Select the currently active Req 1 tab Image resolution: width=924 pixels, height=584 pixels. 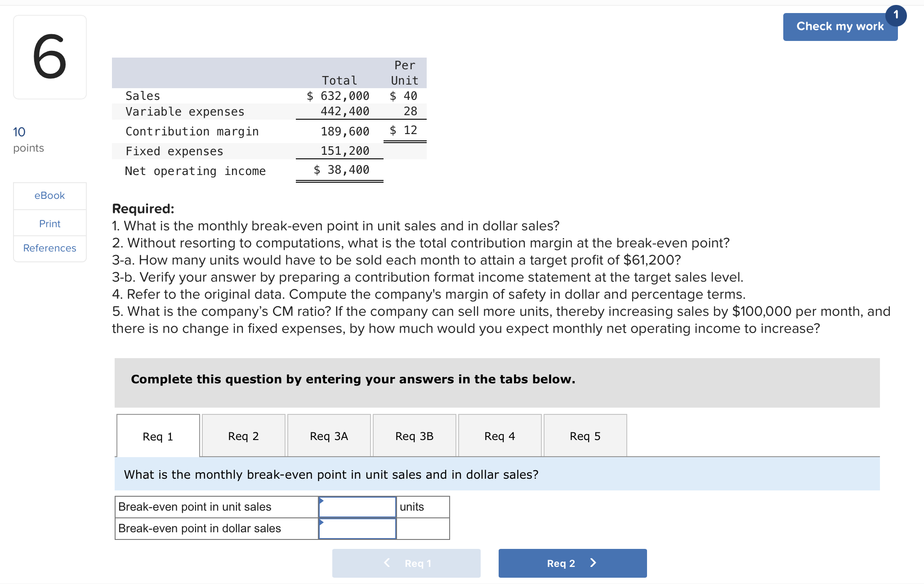[x=158, y=436]
